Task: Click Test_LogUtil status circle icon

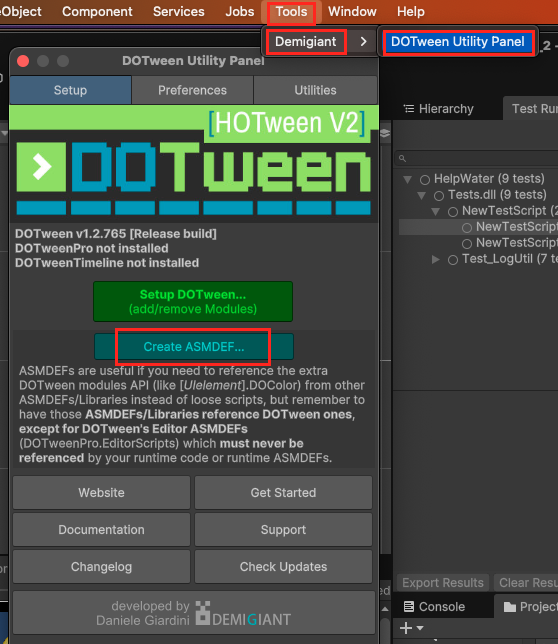Action: pos(453,260)
